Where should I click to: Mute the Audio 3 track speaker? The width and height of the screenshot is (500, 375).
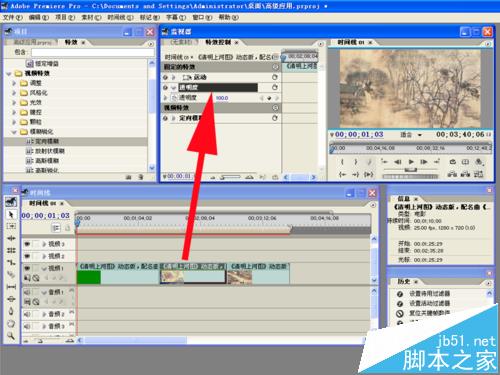(x=27, y=326)
